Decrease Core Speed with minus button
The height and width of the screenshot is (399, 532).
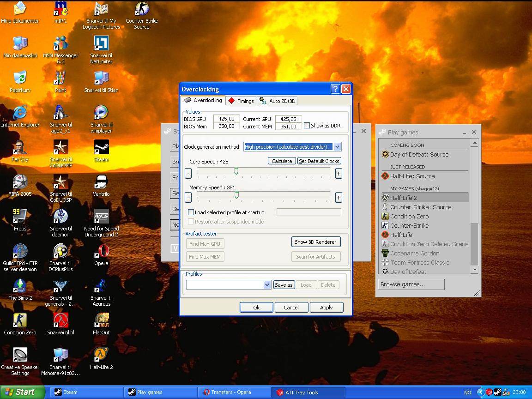(x=188, y=173)
